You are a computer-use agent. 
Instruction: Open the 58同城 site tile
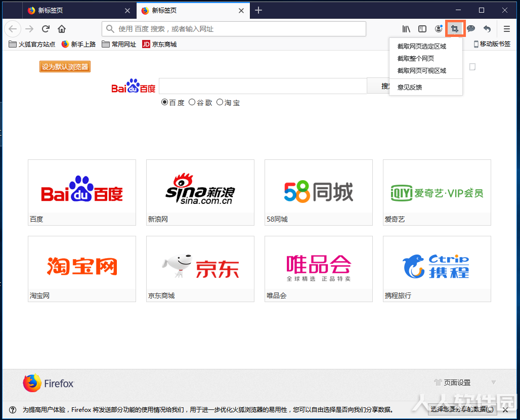pos(319,192)
